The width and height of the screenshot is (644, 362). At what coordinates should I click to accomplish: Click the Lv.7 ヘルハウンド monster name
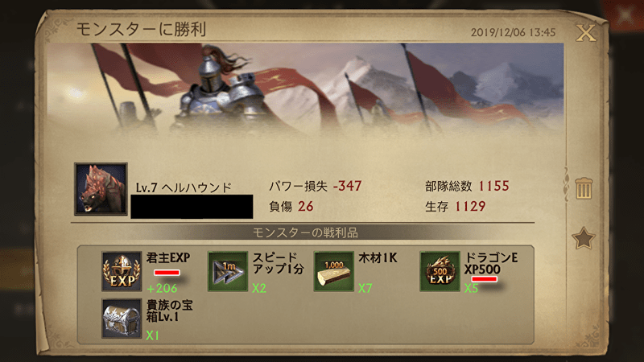pyautogui.click(x=184, y=187)
